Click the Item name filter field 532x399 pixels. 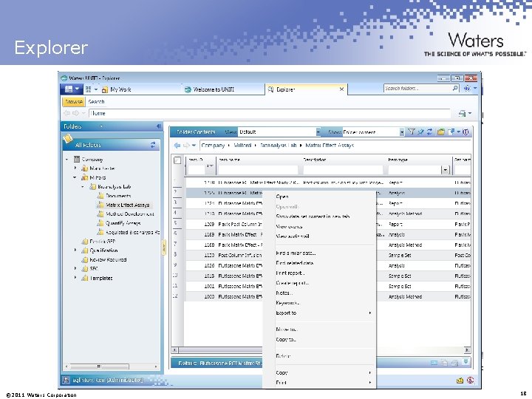click(258, 170)
